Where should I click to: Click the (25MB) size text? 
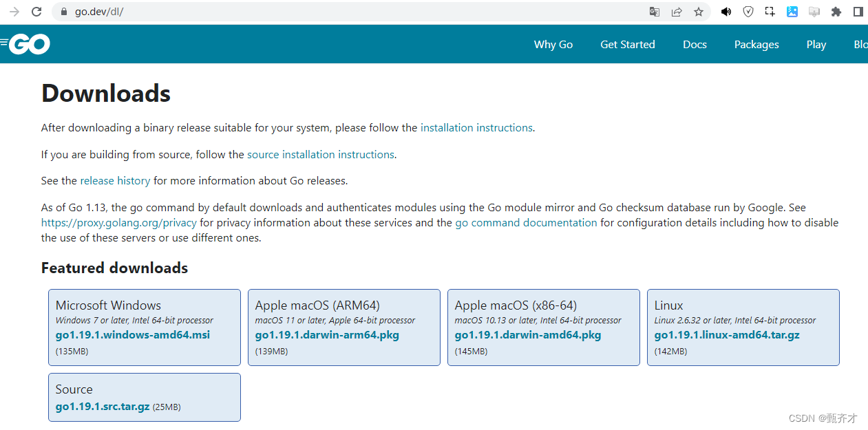click(x=167, y=407)
